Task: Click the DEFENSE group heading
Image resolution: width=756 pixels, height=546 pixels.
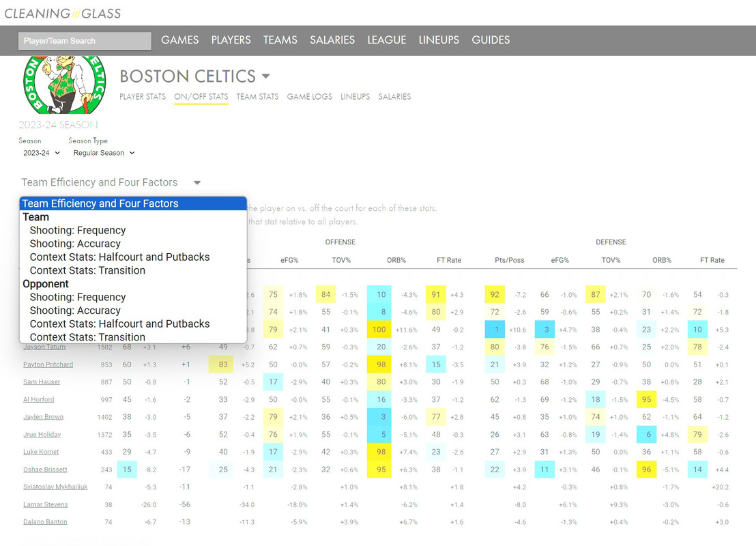Action: [611, 242]
